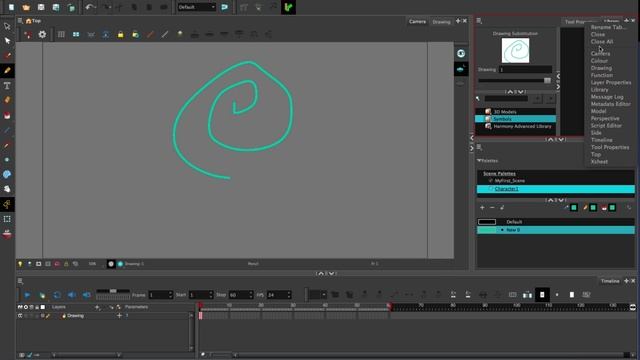Click the Default colour swatch

pos(487,222)
